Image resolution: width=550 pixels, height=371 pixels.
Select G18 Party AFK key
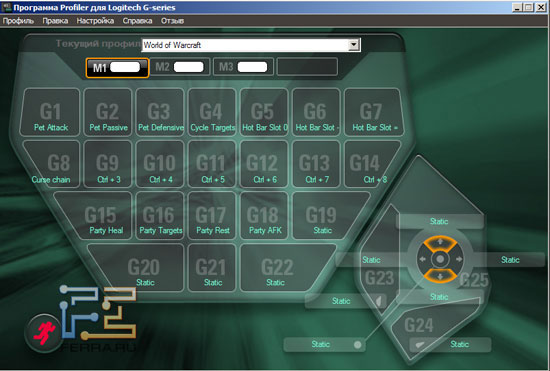(x=264, y=216)
